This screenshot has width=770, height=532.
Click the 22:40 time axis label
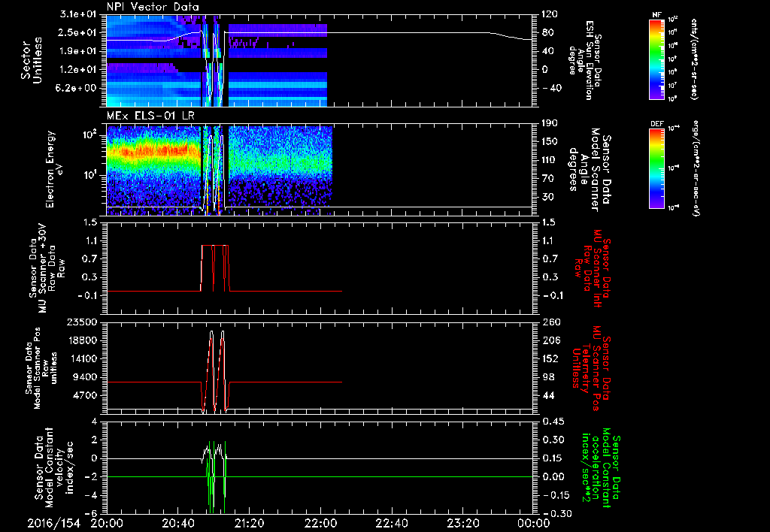pyautogui.click(x=391, y=523)
